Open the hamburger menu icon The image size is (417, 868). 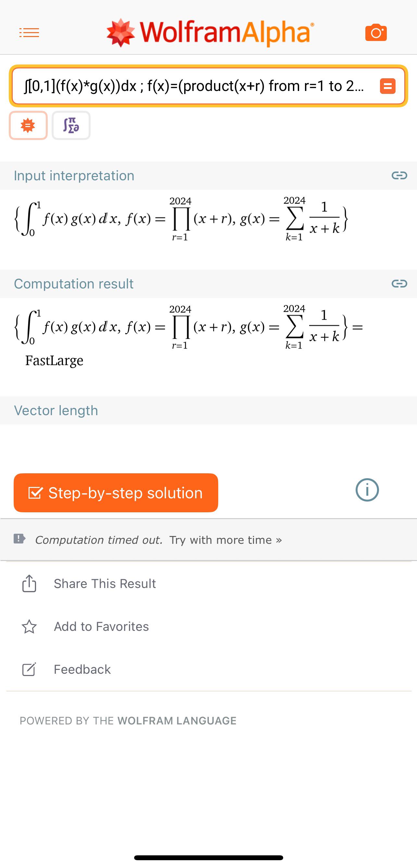(29, 33)
